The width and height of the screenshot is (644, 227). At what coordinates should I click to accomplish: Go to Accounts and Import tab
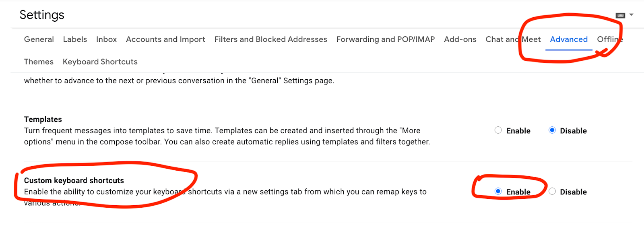pos(165,39)
